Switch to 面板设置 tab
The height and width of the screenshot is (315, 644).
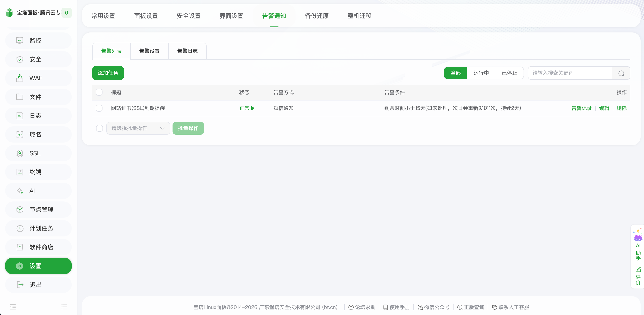coord(146,16)
